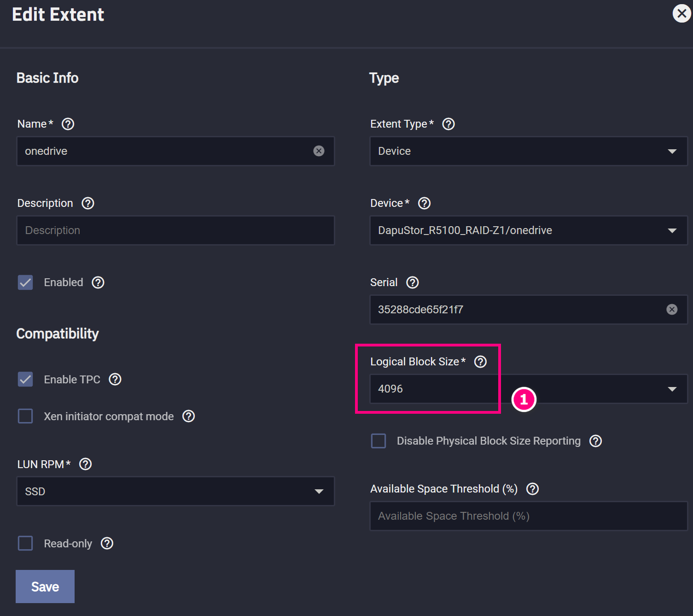Open help for Enable TPC
Image resolution: width=693 pixels, height=616 pixels.
(115, 379)
